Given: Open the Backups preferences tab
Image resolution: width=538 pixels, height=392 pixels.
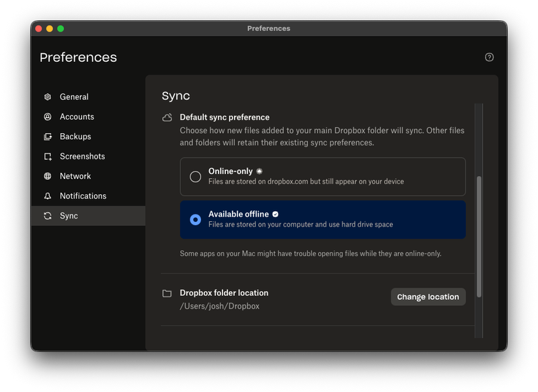Looking at the screenshot, I should pos(75,136).
